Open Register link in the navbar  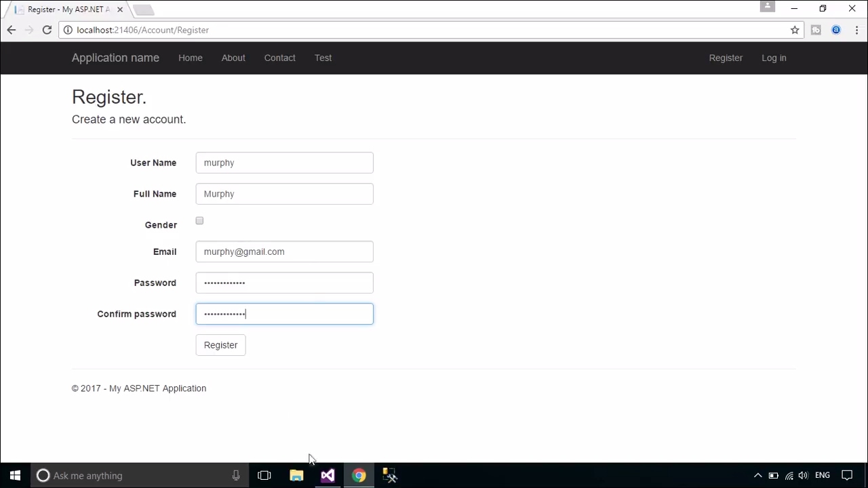coord(726,58)
